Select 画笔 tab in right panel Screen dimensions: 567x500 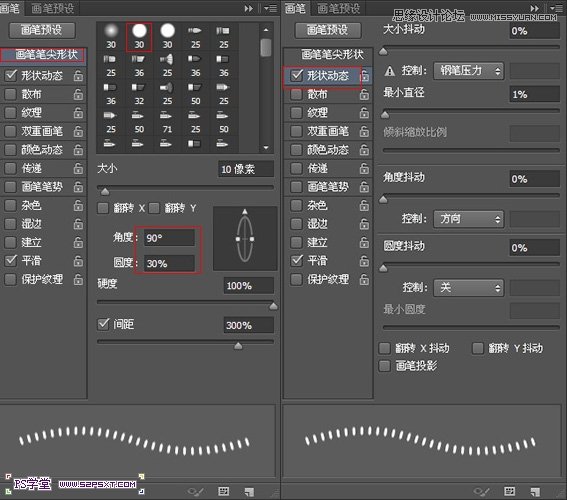point(295,8)
